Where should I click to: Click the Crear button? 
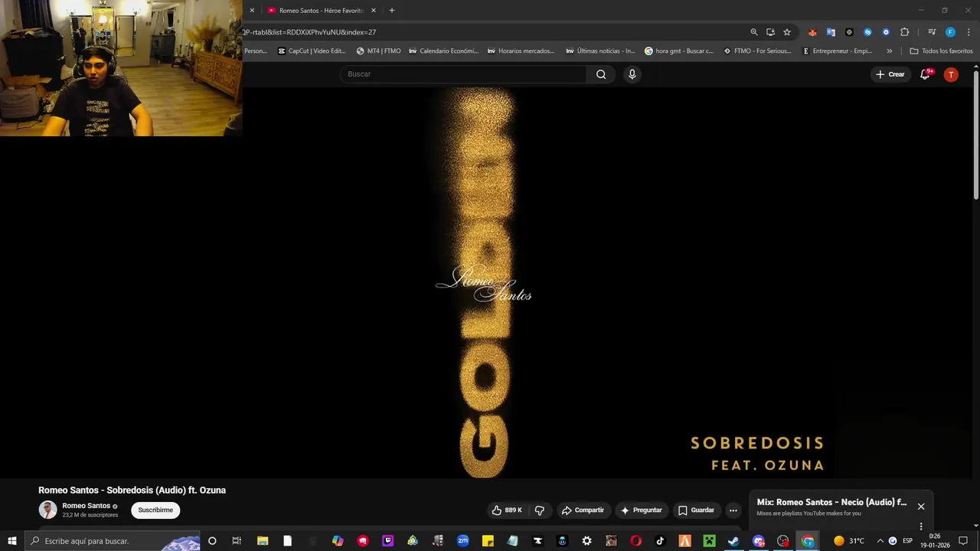coord(890,74)
